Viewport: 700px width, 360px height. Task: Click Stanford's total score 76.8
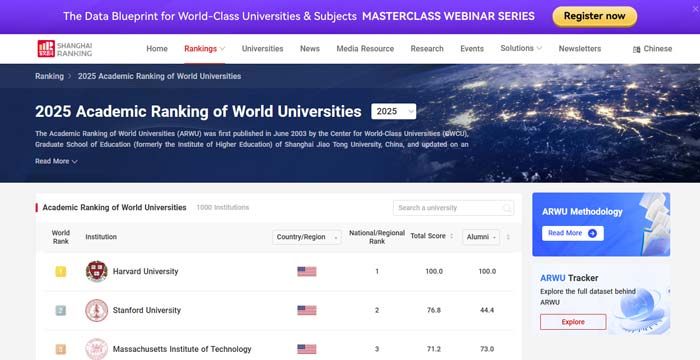434,310
